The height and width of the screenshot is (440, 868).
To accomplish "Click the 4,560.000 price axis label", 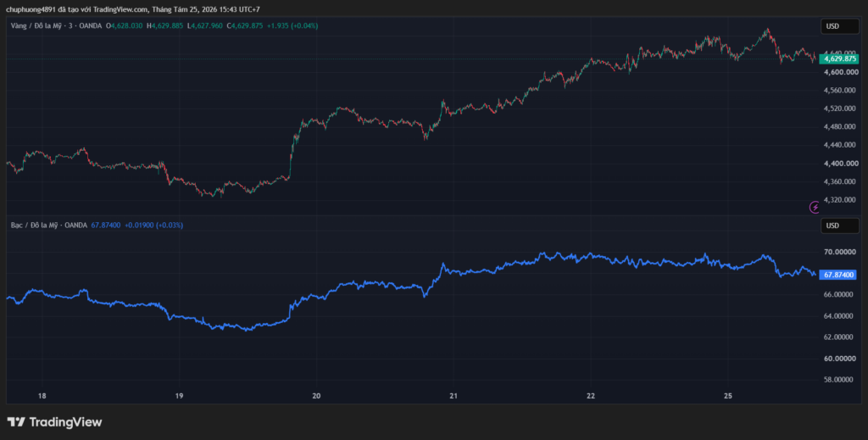I will point(838,91).
